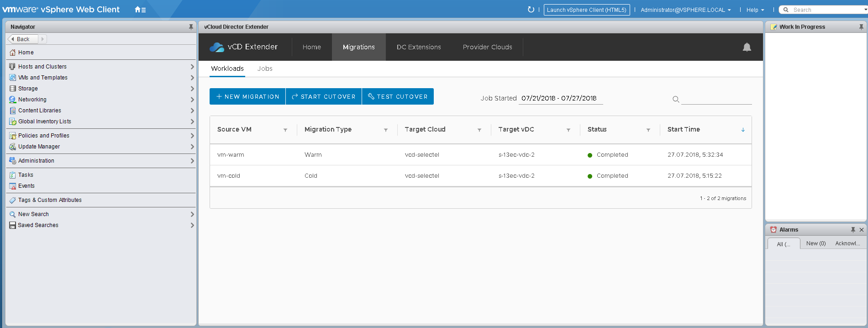The height and width of the screenshot is (328, 868).
Task: Click the Navigator Home house icon
Action: [12, 53]
